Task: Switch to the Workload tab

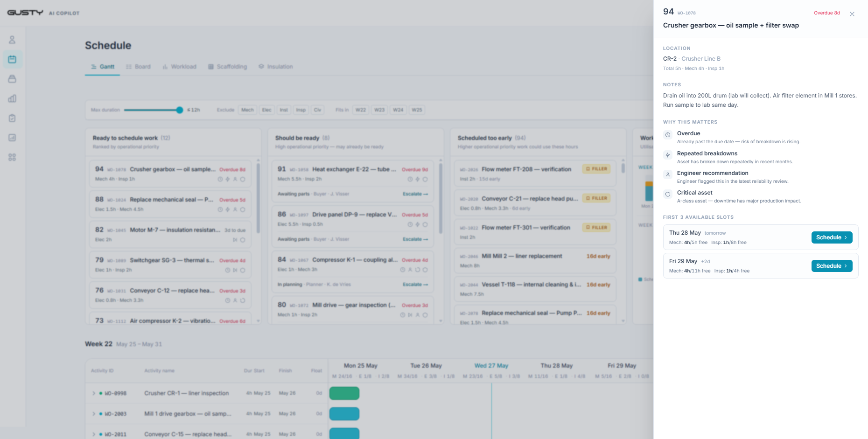Action: coord(179,67)
